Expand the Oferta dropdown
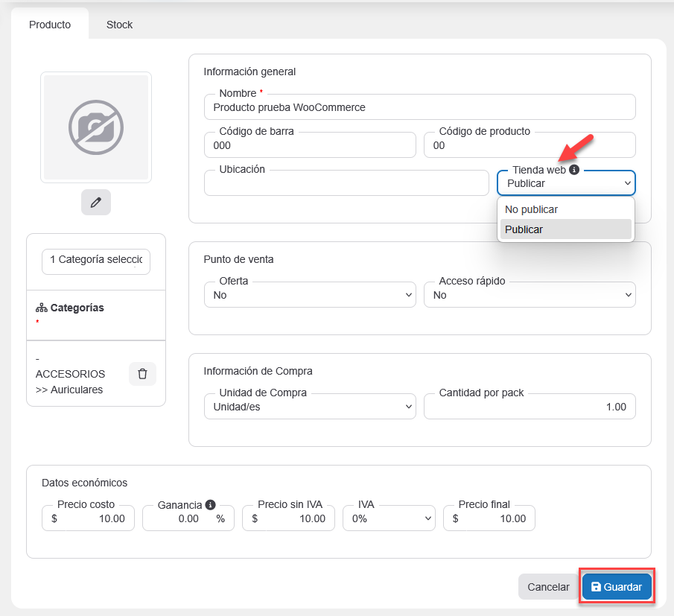The image size is (674, 616). coord(310,295)
